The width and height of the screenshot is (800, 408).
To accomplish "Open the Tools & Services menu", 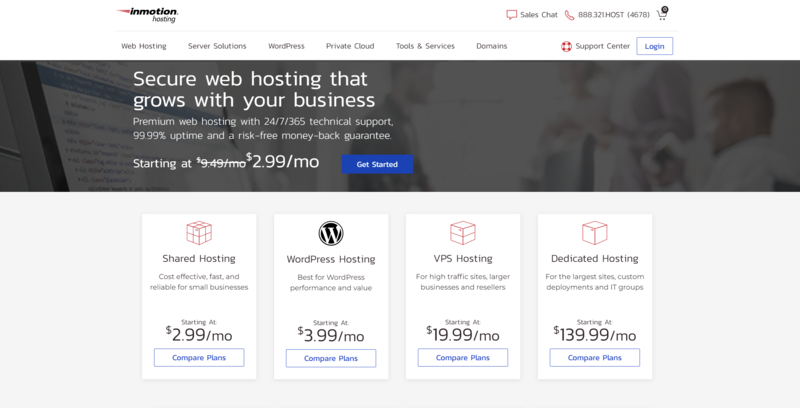I will click(425, 46).
